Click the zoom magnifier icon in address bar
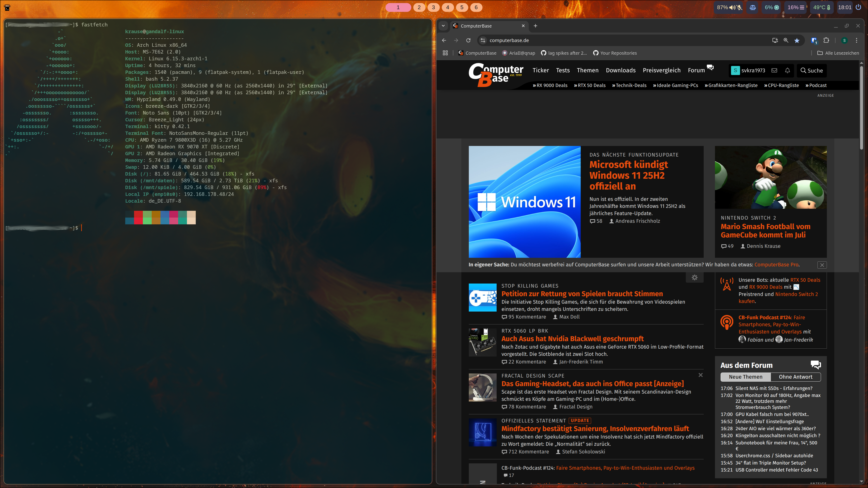The image size is (868, 488). pyautogui.click(x=786, y=40)
